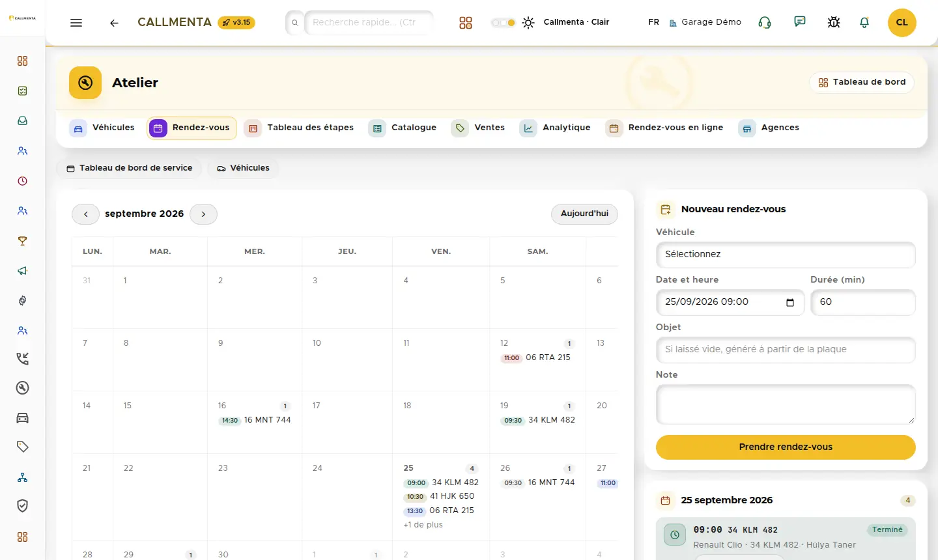Click the v3.15 version badge
The image size is (938, 560).
click(236, 23)
